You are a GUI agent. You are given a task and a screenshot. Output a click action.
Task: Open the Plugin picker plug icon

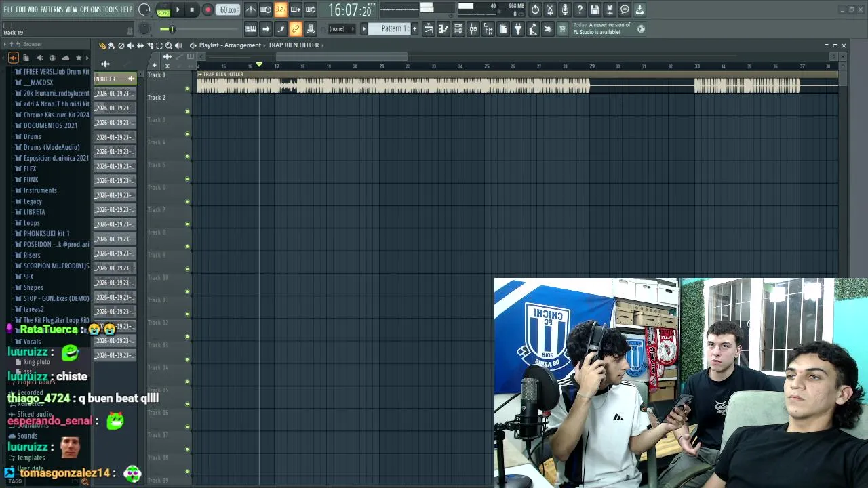[518, 28]
